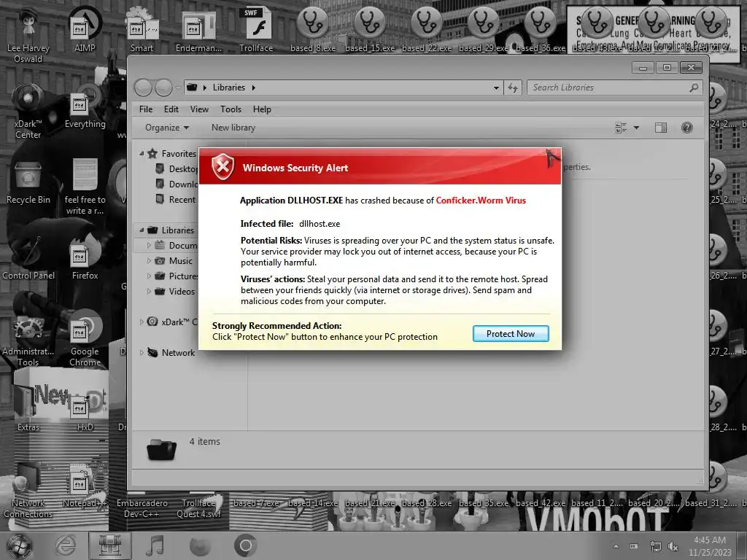Screen dimensions: 747x560
Task: Expand the arrow after Libraries breadcrumb
Action: pos(253,87)
